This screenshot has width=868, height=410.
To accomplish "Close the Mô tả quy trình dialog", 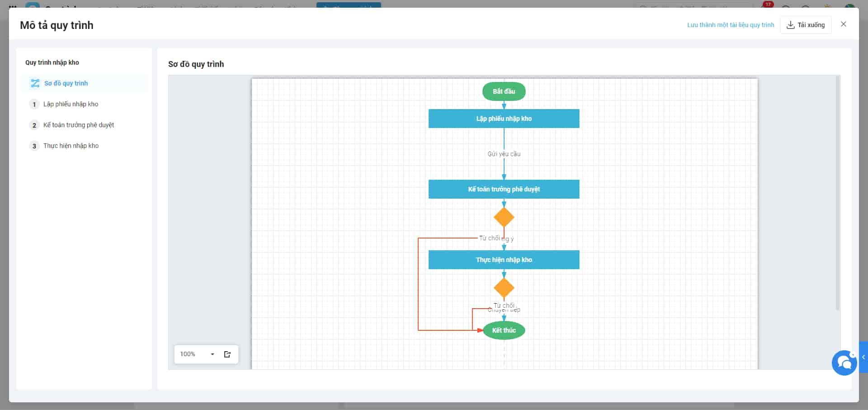I will 844,24.
